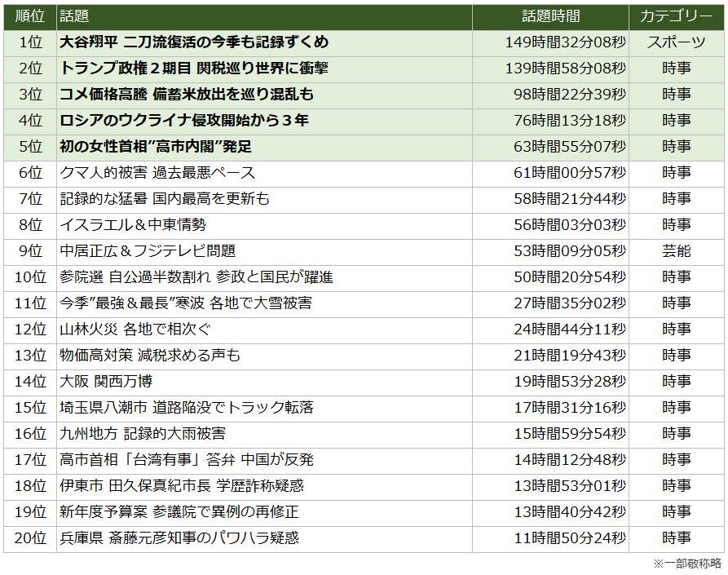Click the 芸能 category cell
Image resolution: width=728 pixels, height=575 pixels.
pos(676,251)
